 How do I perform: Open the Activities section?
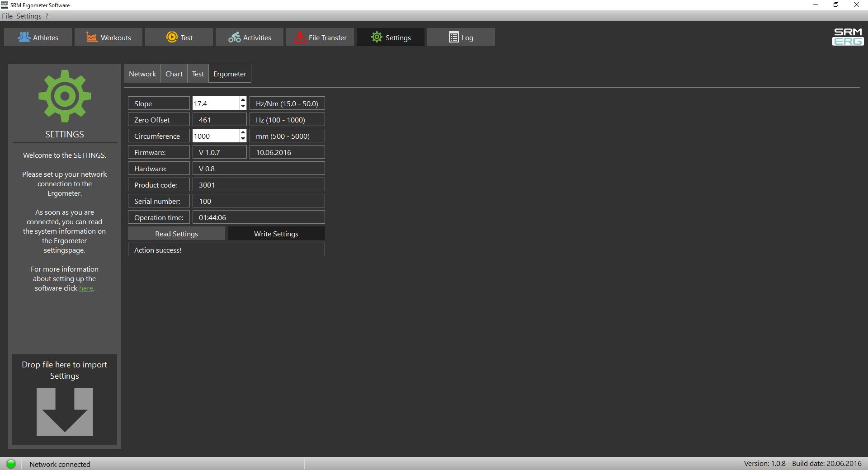tap(250, 37)
